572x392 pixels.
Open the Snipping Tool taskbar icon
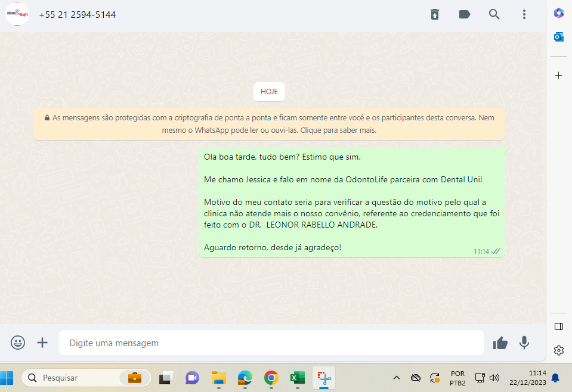pyautogui.click(x=324, y=378)
